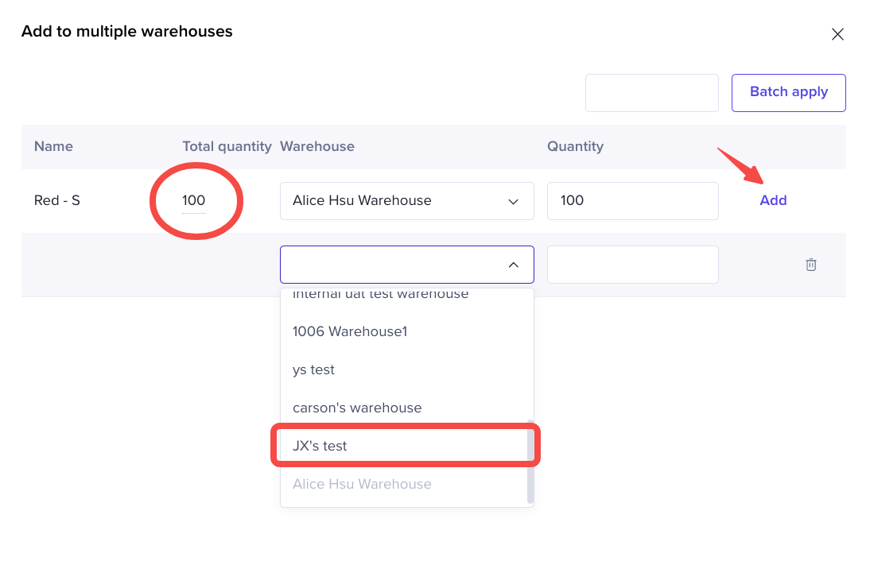Image resolution: width=870 pixels, height=588 pixels.
Task: Focus the empty quantity field in second row
Action: click(x=632, y=265)
